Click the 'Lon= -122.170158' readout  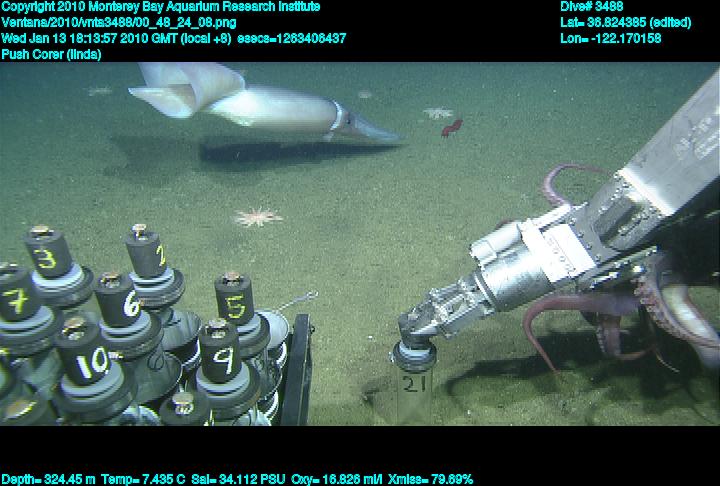point(610,38)
